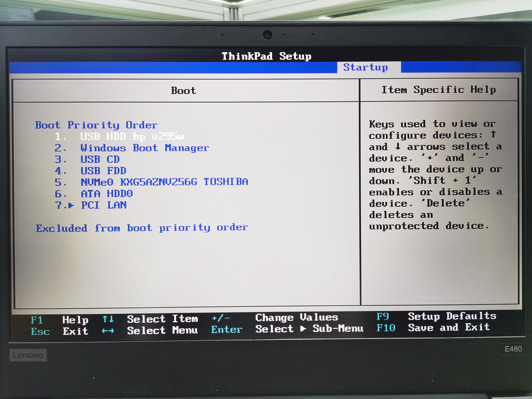
Task: Select the Startup tab
Action: (369, 67)
